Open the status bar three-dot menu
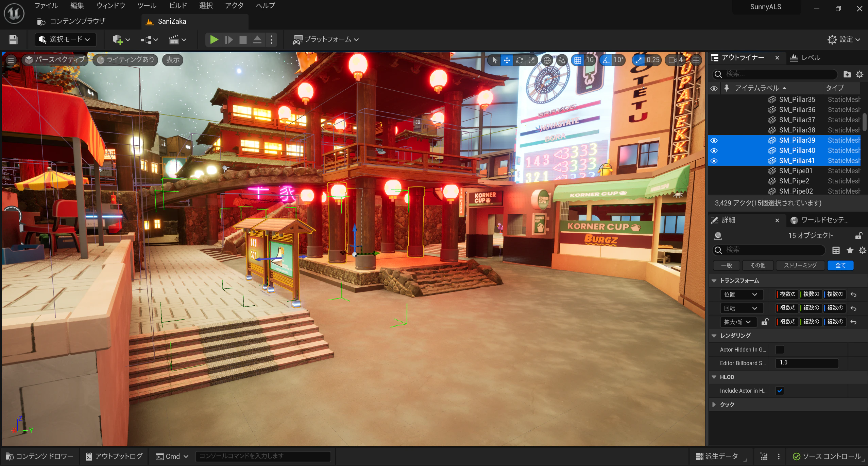Viewport: 868px width, 466px height. [779, 456]
